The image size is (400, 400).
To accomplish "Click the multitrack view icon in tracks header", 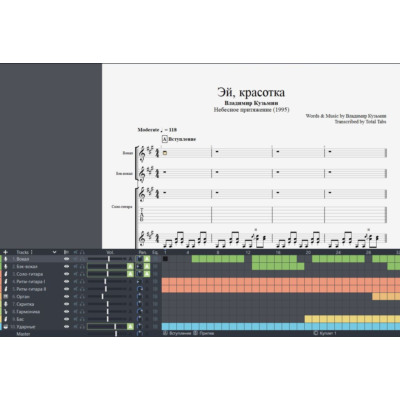I will point(66,252).
